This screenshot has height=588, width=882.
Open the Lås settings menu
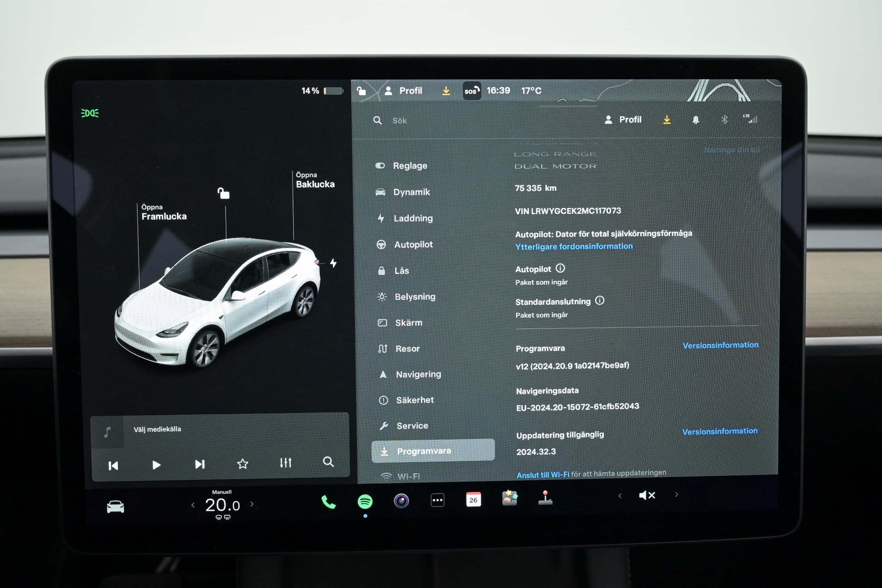pos(393,271)
